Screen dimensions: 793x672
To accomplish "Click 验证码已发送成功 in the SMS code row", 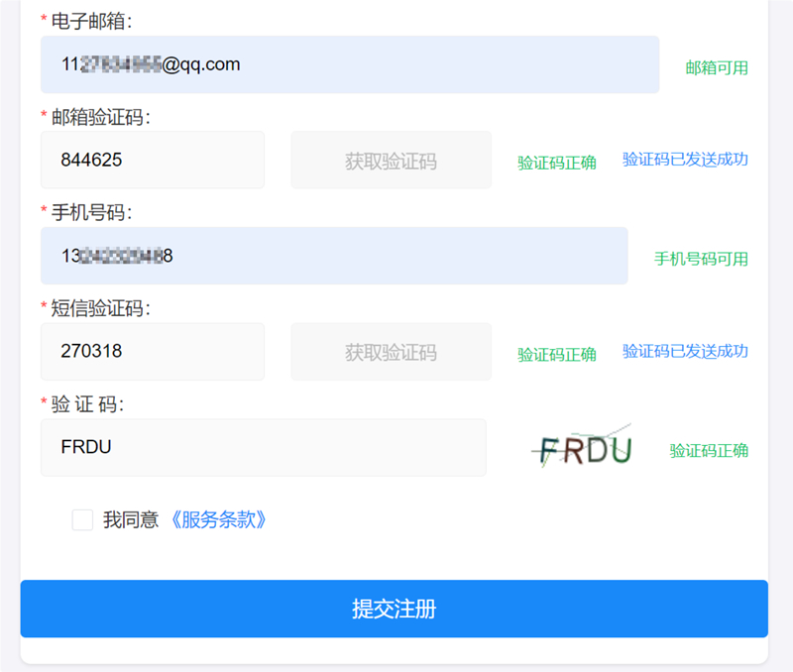I will [x=685, y=351].
